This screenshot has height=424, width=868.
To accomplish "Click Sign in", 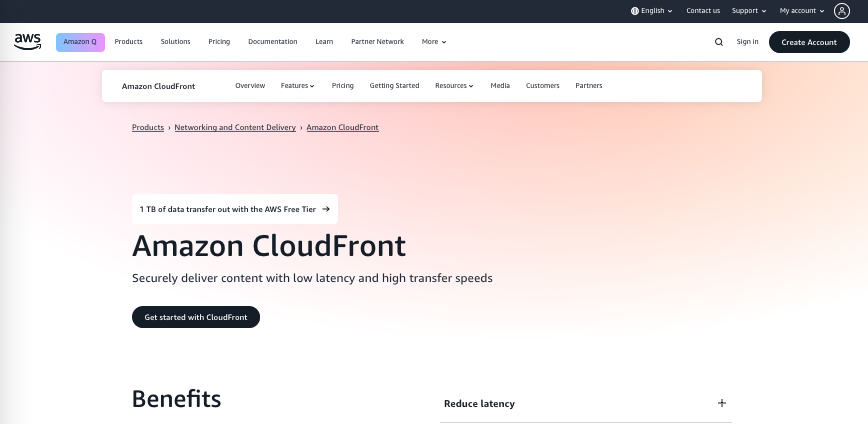I will point(747,42).
